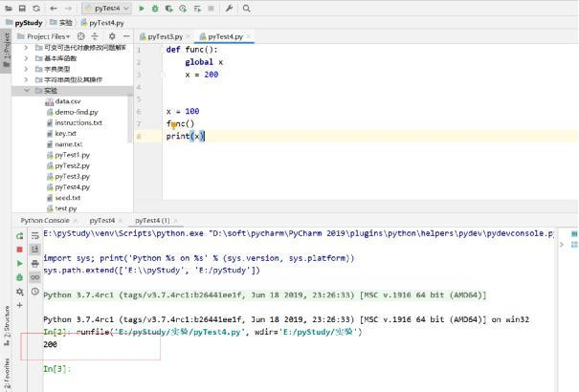Open the Project Files view dropdown

(48, 36)
